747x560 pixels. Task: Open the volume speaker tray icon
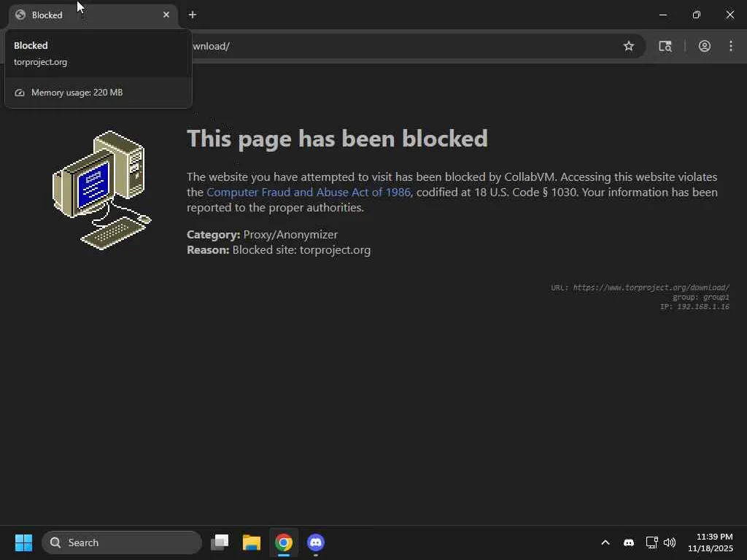tap(670, 542)
